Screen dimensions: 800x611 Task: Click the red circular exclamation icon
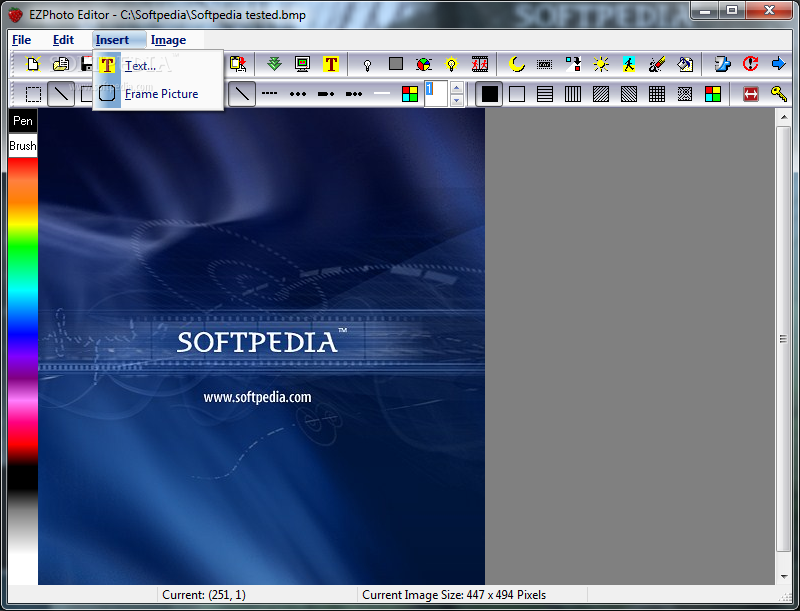[750, 64]
